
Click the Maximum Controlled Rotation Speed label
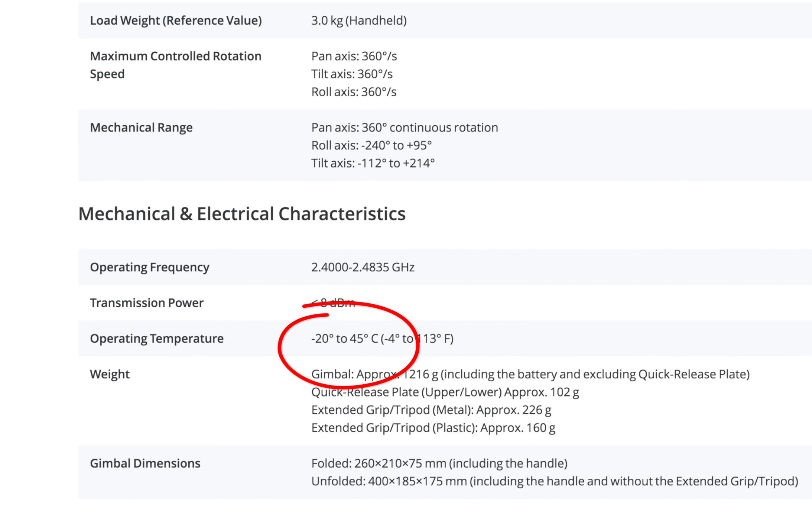(x=176, y=65)
